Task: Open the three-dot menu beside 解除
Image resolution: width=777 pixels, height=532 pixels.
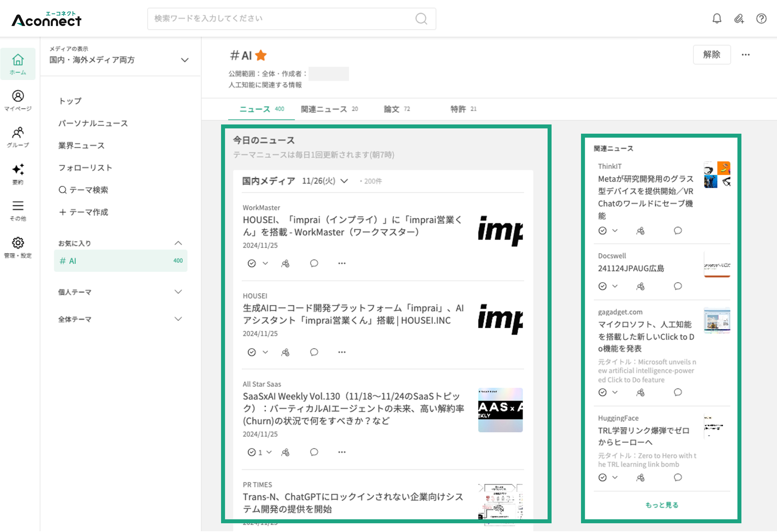Action: point(746,55)
